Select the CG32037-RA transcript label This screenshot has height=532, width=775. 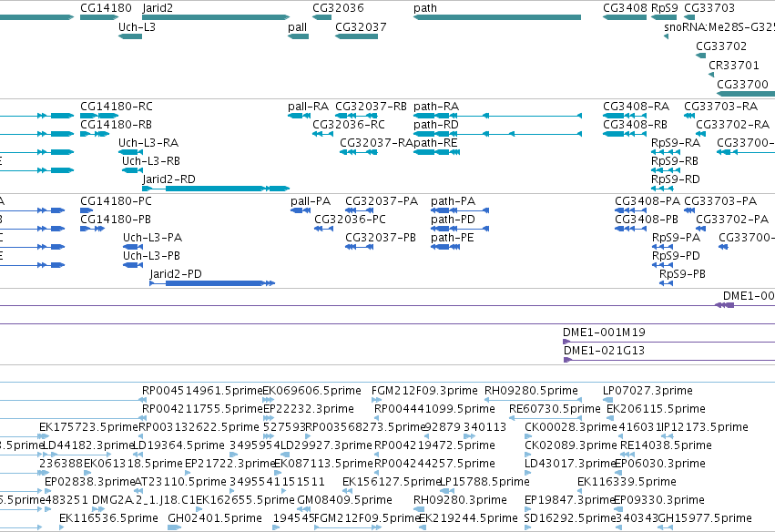[376, 143]
